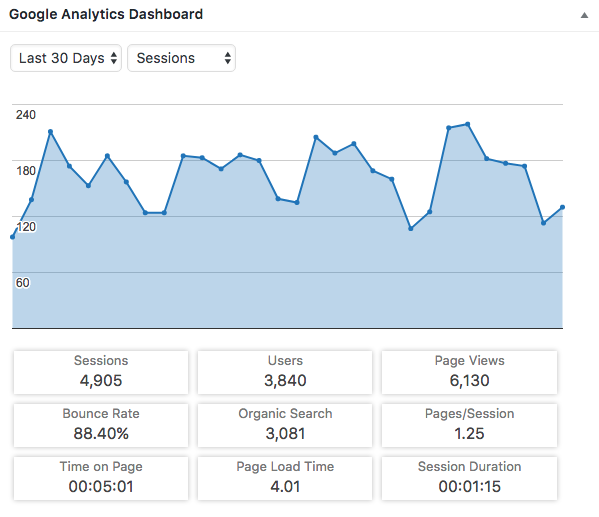Click the 180 y-axis label
599x517 pixels.
coord(26,170)
